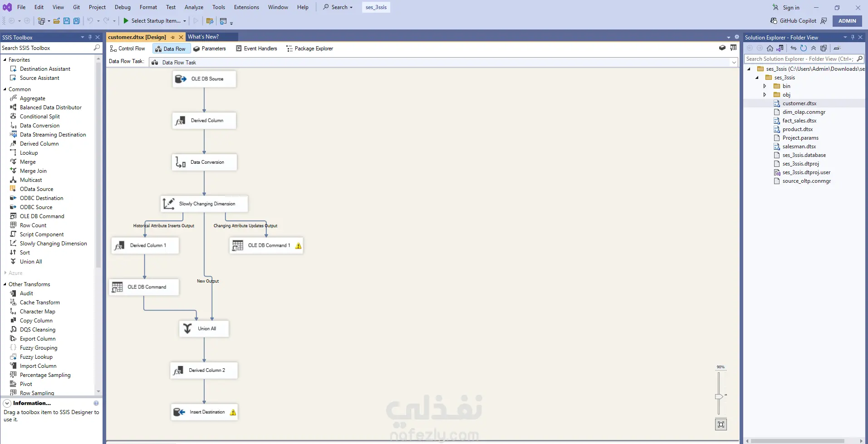Click Sync with Active Document icon

pos(794,48)
